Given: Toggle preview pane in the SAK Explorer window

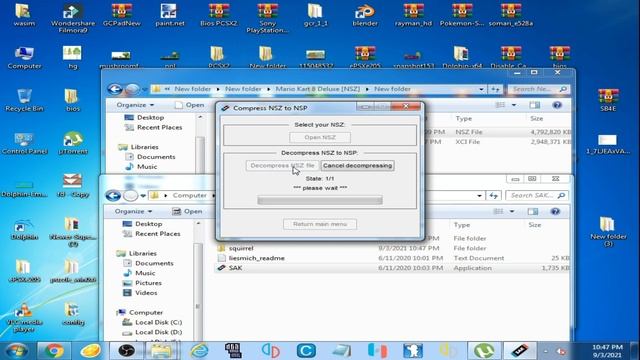Looking at the screenshot, I should point(533,211).
